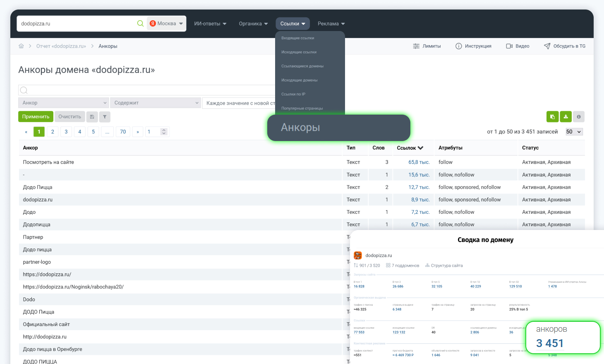Open the 15,6 тыс. links count
The height and width of the screenshot is (364, 604).
point(419,175)
